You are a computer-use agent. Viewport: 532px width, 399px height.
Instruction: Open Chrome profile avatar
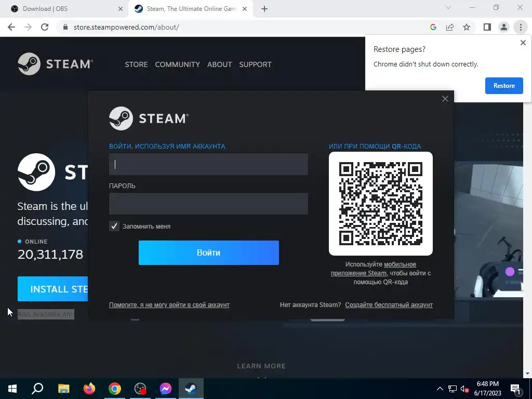(504, 27)
